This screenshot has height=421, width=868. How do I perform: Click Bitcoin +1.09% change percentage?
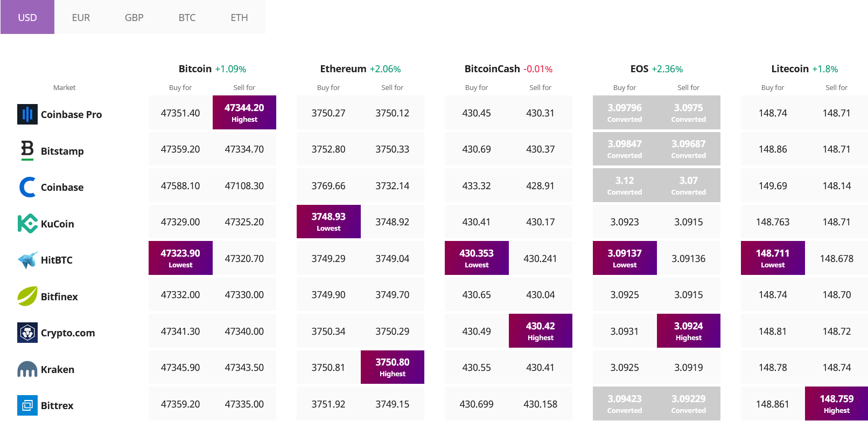[x=230, y=69]
